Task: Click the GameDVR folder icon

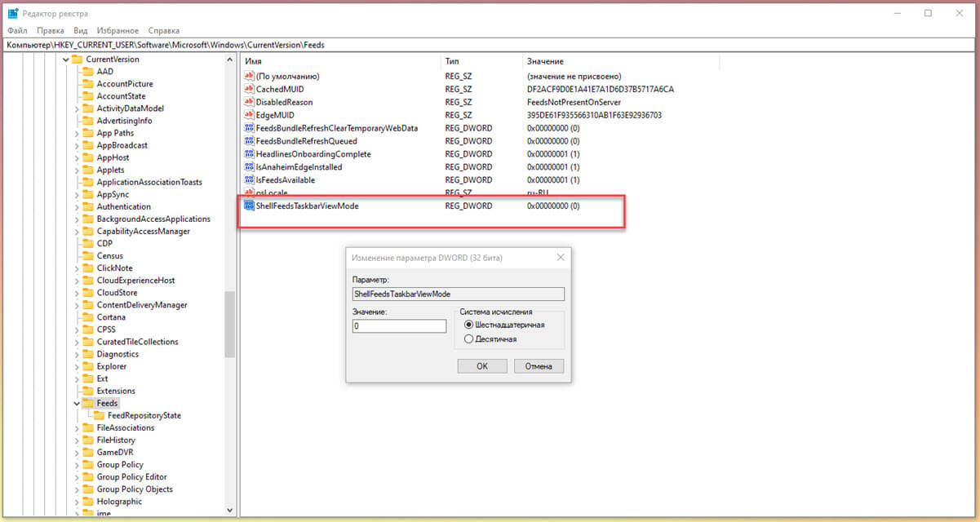Action: (88, 452)
